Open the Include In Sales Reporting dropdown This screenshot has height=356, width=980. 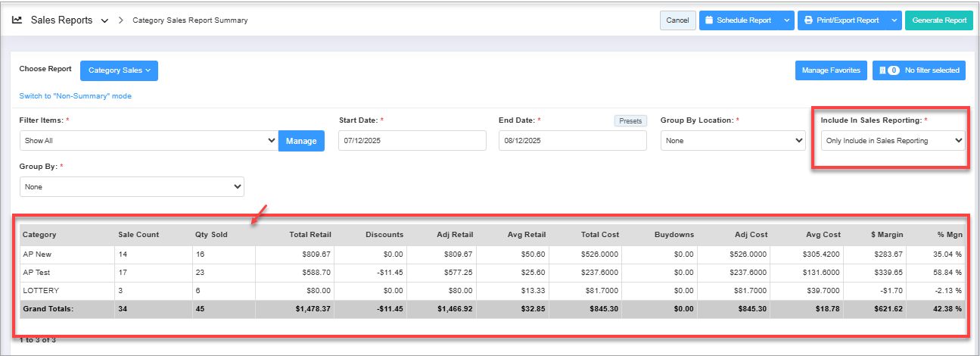point(893,141)
